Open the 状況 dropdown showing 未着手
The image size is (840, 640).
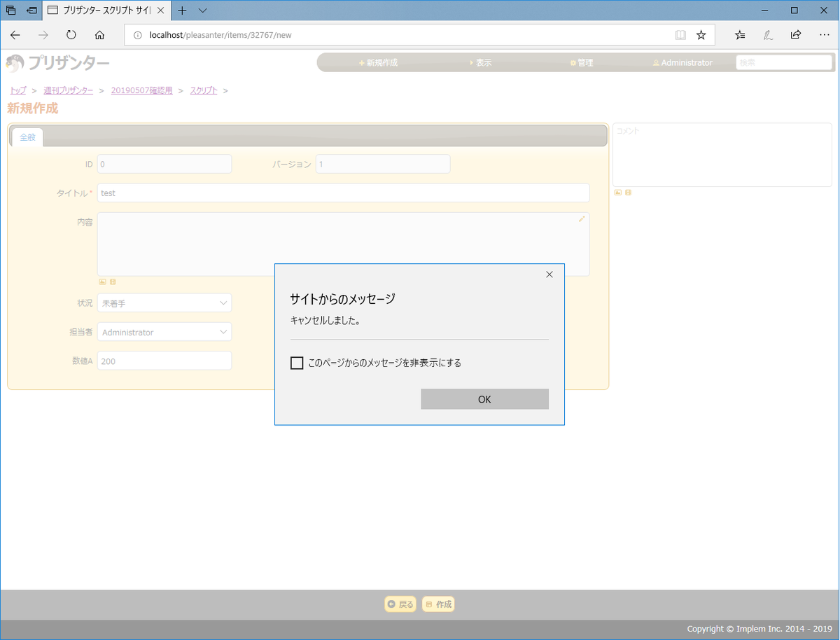tap(164, 303)
